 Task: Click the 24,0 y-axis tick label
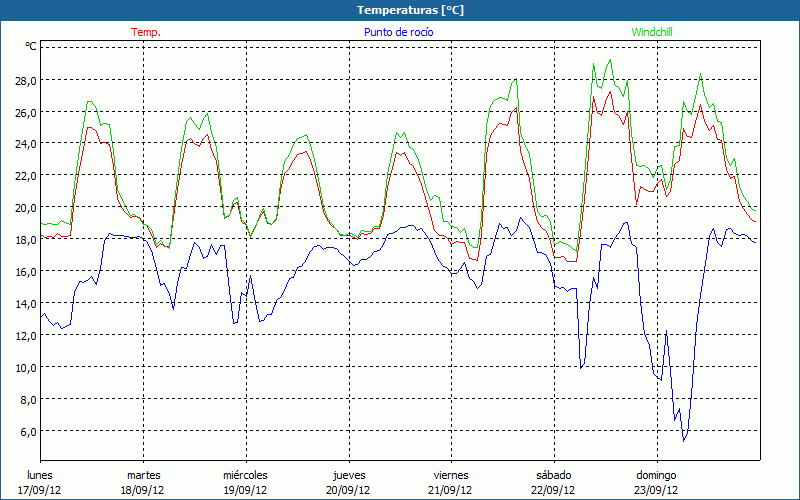click(25, 144)
